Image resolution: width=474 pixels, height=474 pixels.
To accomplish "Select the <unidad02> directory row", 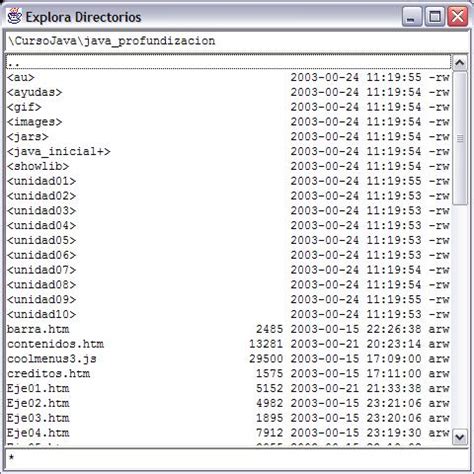I will tap(229, 196).
